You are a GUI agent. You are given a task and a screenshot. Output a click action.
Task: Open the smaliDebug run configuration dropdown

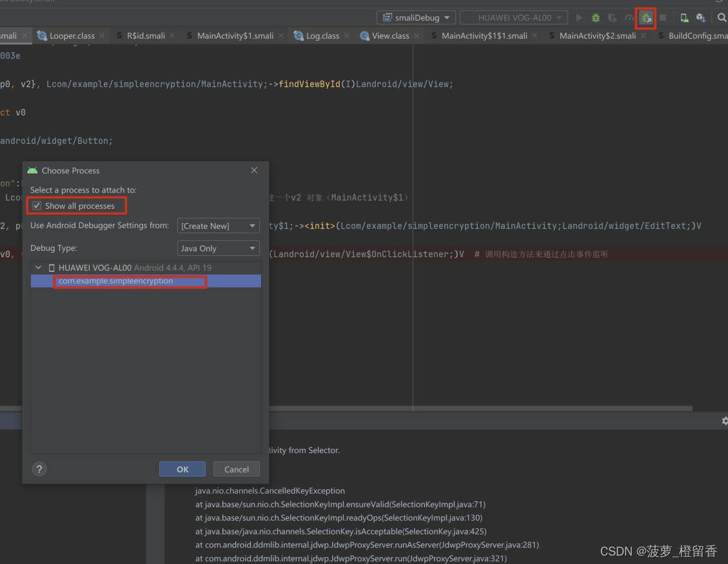tap(416, 17)
